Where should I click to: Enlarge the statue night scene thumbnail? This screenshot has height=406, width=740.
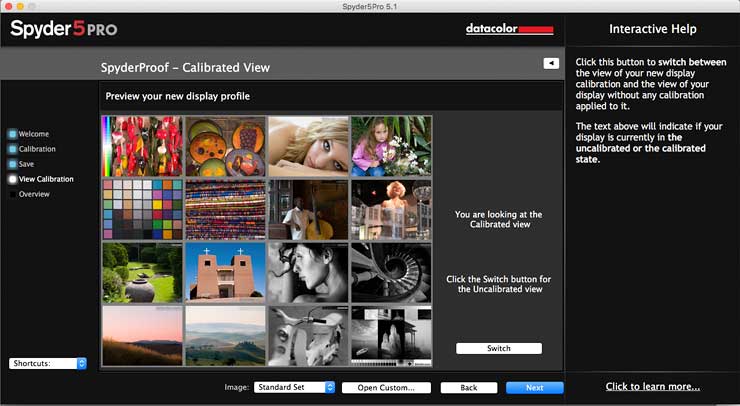pyautogui.click(x=391, y=210)
